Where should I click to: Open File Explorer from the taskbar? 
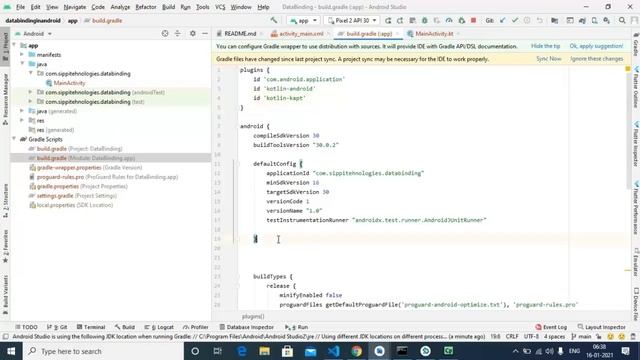264,351
